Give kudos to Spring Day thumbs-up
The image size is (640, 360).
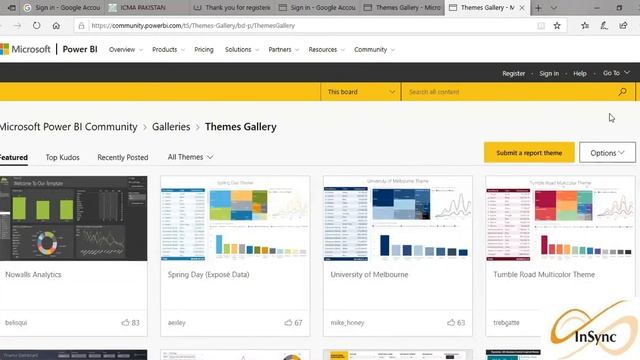tap(288, 322)
